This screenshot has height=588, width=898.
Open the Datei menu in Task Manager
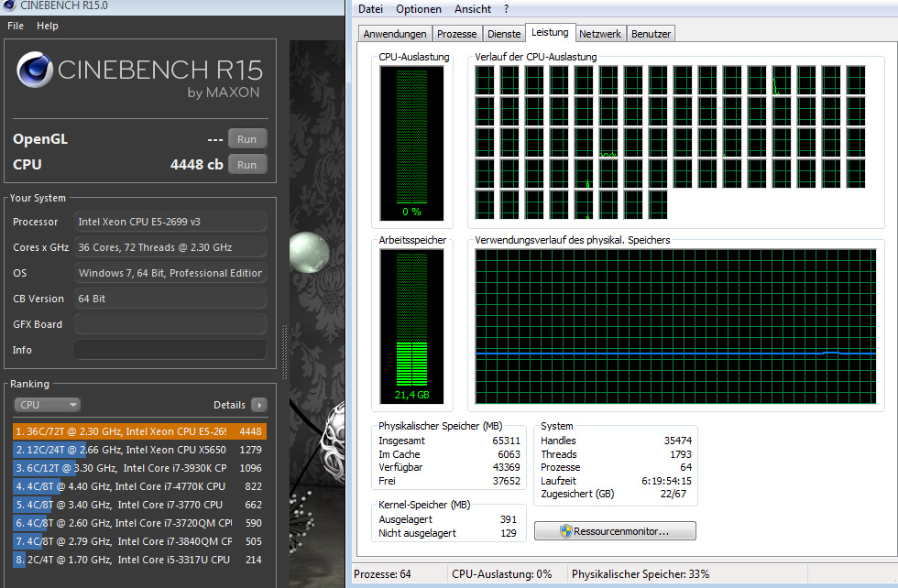tap(370, 9)
